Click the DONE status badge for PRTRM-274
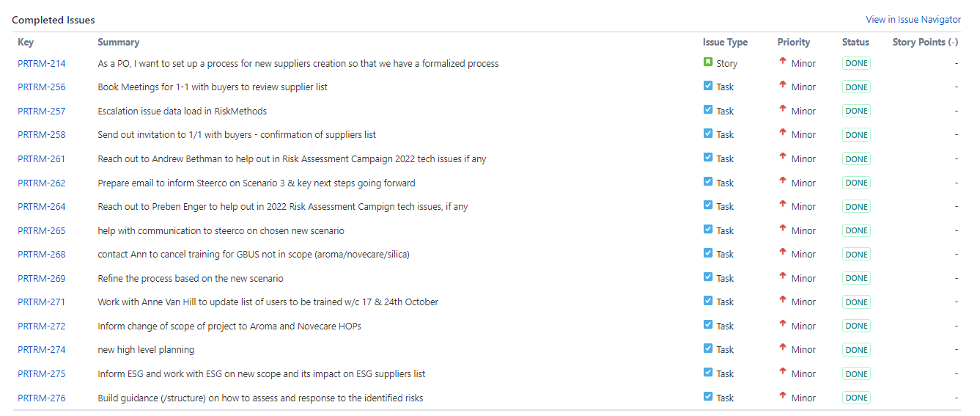 [856, 350]
